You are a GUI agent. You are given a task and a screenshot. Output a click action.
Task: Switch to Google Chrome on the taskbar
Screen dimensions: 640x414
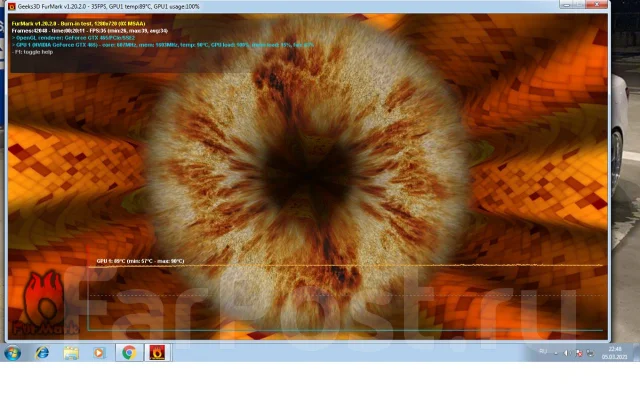129,353
